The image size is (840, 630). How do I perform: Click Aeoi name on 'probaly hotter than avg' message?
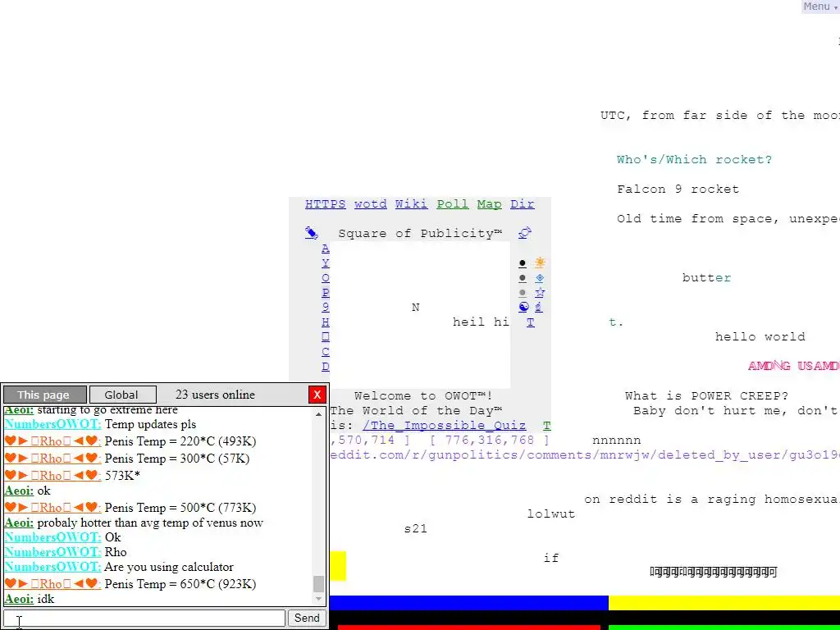pos(19,523)
